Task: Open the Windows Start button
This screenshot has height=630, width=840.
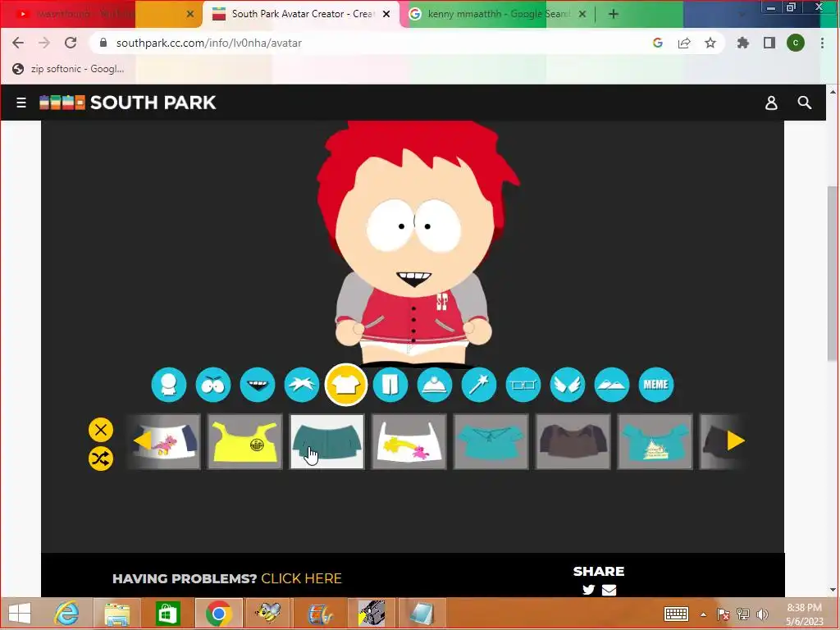Action: click(x=20, y=614)
